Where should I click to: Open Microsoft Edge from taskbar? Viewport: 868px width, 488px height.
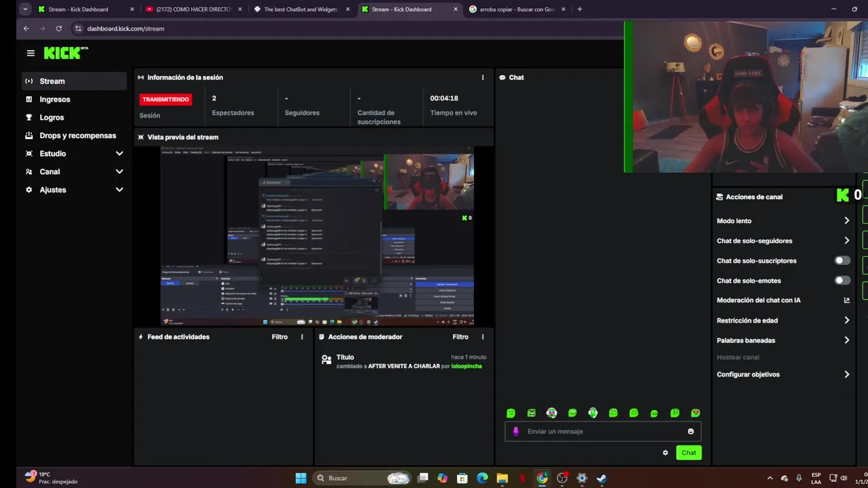482,478
